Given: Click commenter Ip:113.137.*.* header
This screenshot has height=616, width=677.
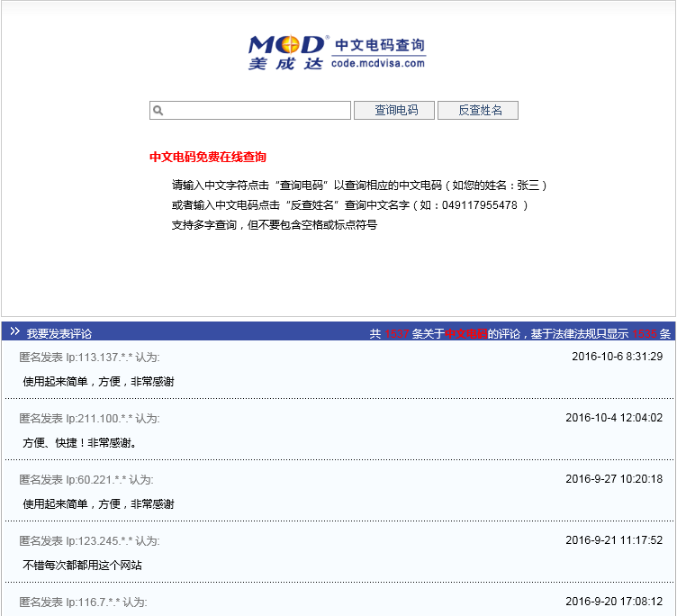Looking at the screenshot, I should click(x=89, y=358).
